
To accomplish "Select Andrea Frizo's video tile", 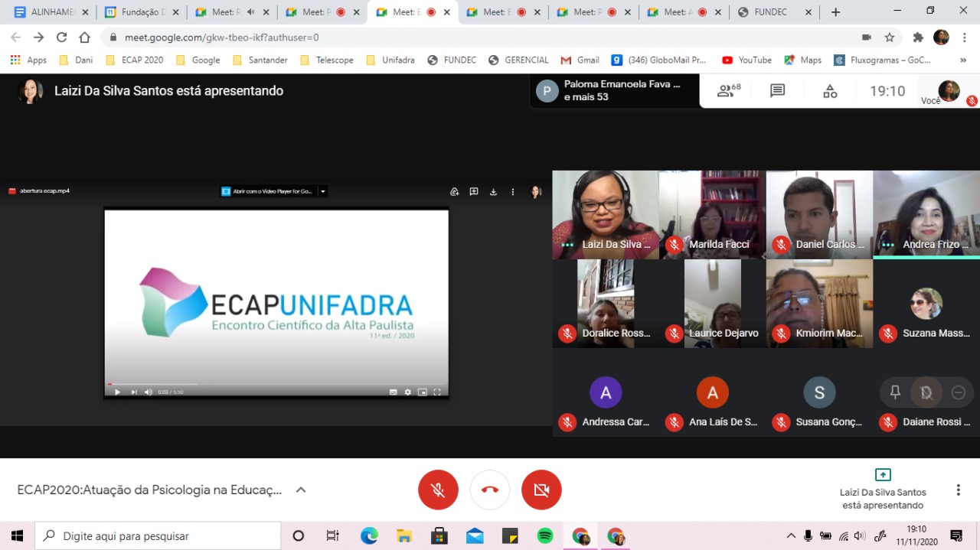I will pyautogui.click(x=926, y=215).
